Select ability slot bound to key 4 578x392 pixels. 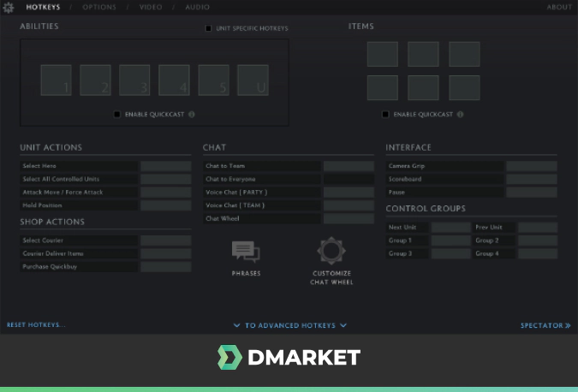[174, 80]
